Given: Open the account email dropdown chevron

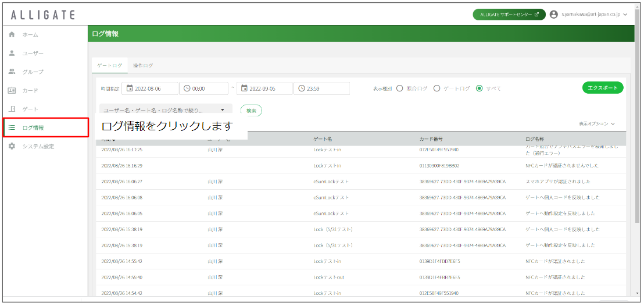Looking at the screenshot, I should click(625, 15).
